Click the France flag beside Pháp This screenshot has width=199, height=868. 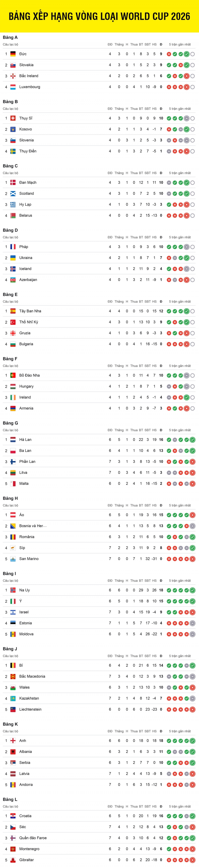click(13, 247)
